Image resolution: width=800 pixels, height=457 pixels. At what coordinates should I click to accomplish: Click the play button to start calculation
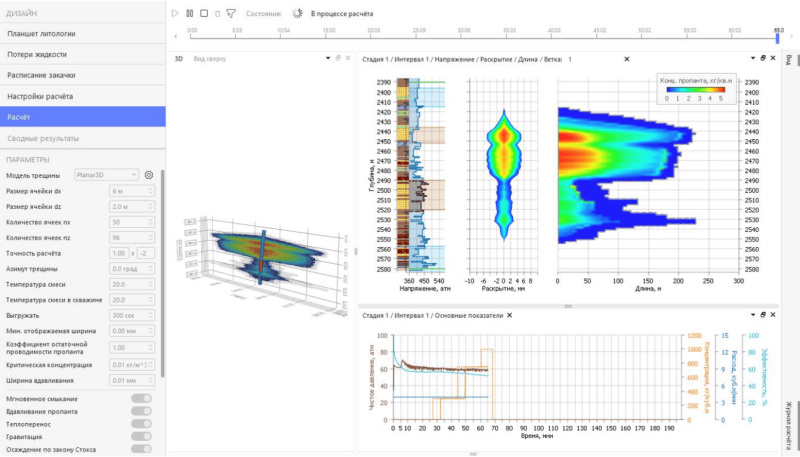pos(174,13)
